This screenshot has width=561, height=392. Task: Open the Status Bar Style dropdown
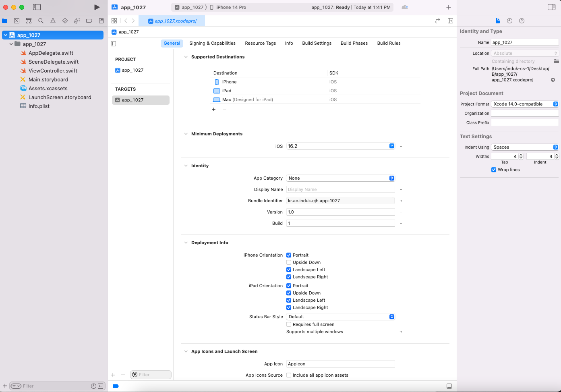tap(341, 317)
